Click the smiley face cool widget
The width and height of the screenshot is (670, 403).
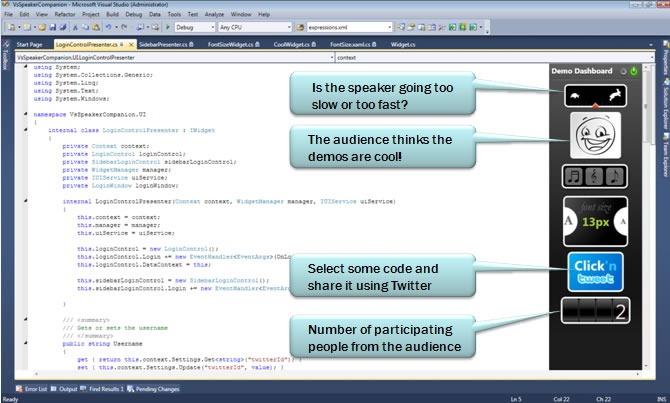click(x=595, y=135)
